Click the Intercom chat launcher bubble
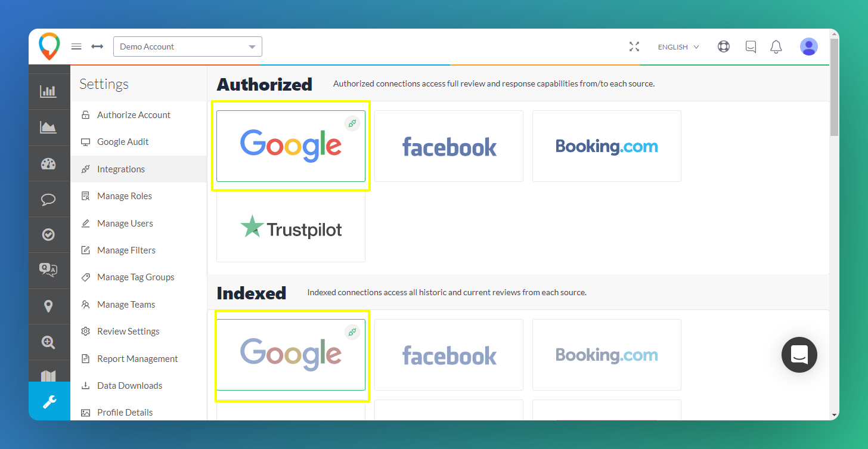The image size is (868, 449). (799, 355)
